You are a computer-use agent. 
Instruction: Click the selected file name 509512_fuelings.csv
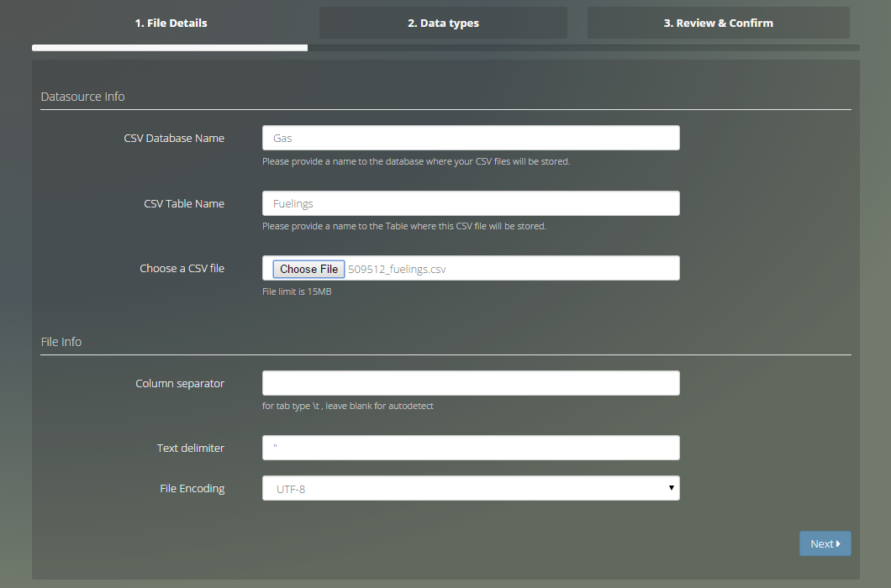tap(395, 269)
